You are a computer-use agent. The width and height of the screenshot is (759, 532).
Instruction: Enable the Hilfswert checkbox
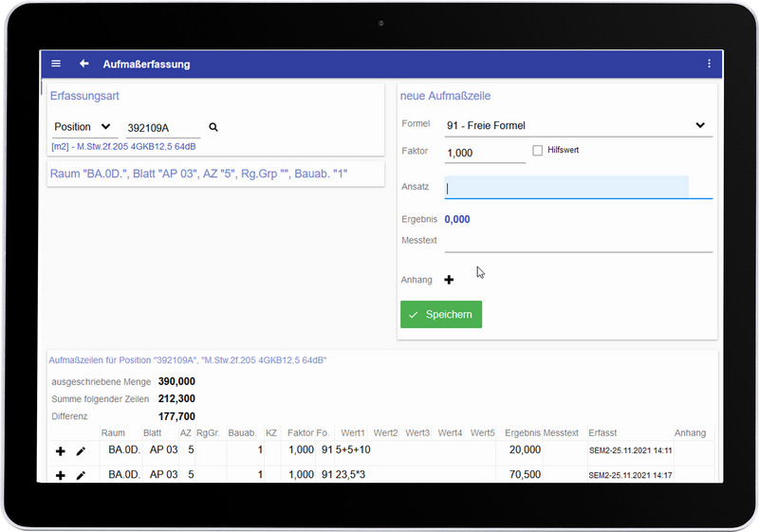click(538, 151)
